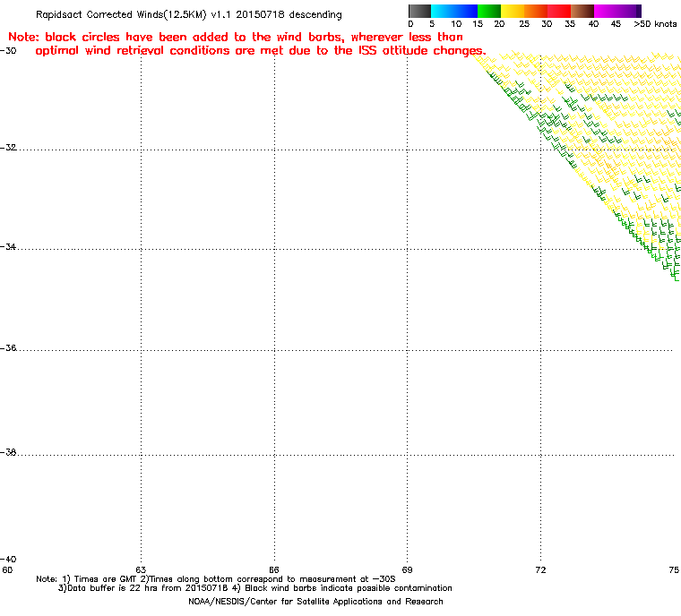681x616 pixels.
Task: Select the yellow 20–25 knots legend swatch
Action: [x=513, y=11]
